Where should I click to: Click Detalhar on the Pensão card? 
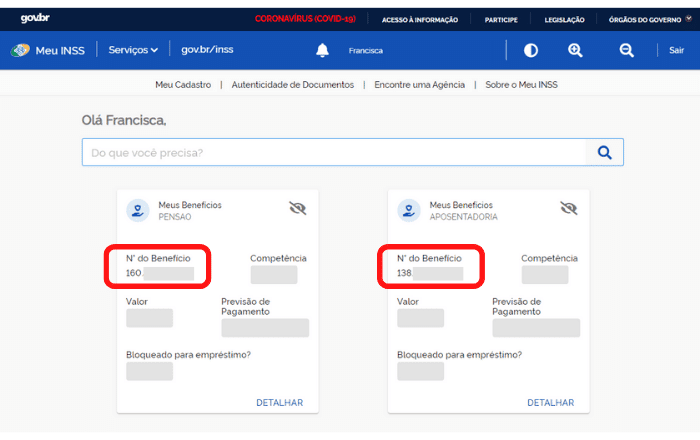coord(279,402)
